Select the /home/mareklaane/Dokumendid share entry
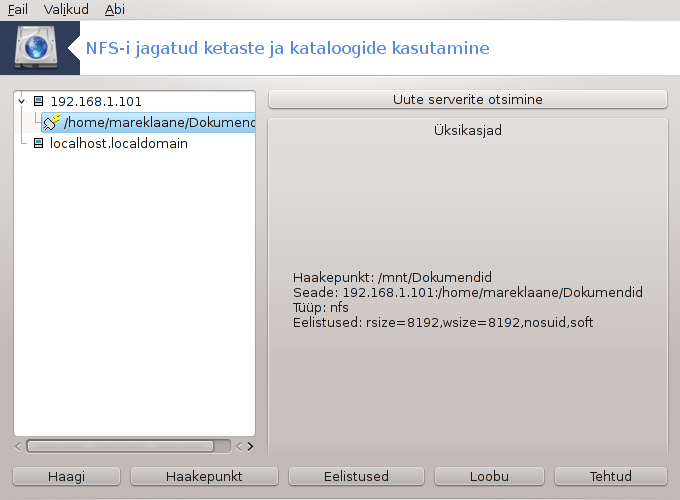 coord(148,123)
